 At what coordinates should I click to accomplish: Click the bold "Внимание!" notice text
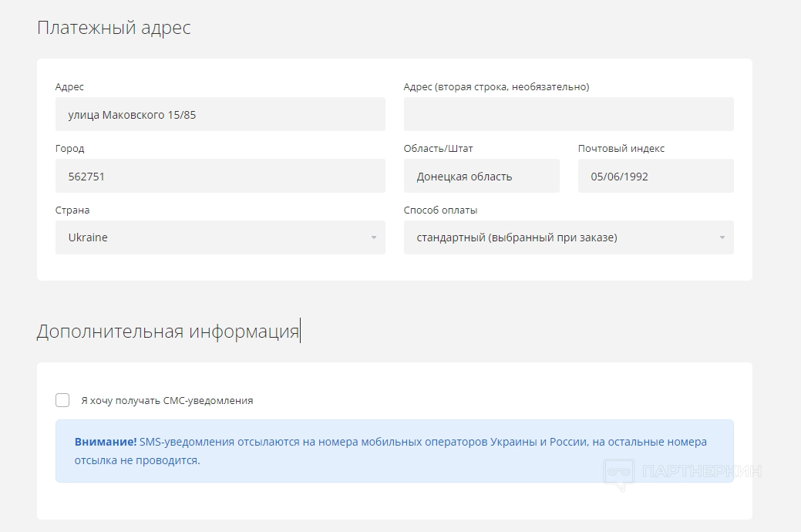[106, 442]
